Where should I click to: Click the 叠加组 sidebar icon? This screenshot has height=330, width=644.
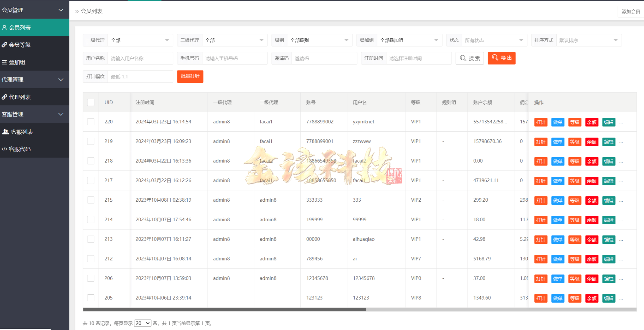(4, 62)
